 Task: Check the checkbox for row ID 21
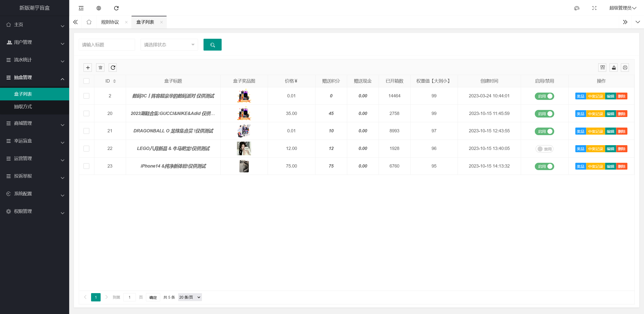pos(86,131)
